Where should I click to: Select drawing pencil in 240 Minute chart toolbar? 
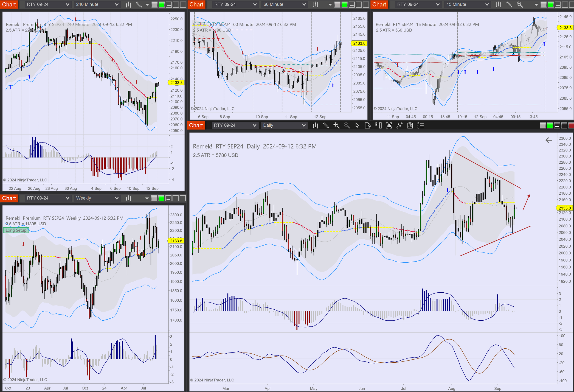click(139, 4)
